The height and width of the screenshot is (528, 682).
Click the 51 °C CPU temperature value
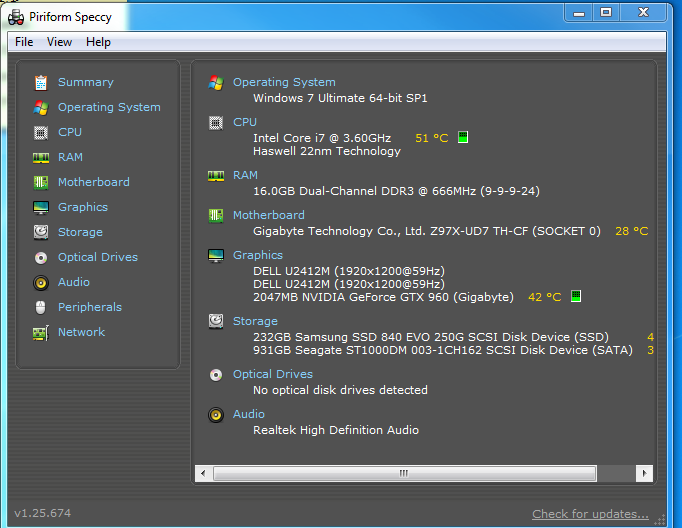pyautogui.click(x=431, y=138)
